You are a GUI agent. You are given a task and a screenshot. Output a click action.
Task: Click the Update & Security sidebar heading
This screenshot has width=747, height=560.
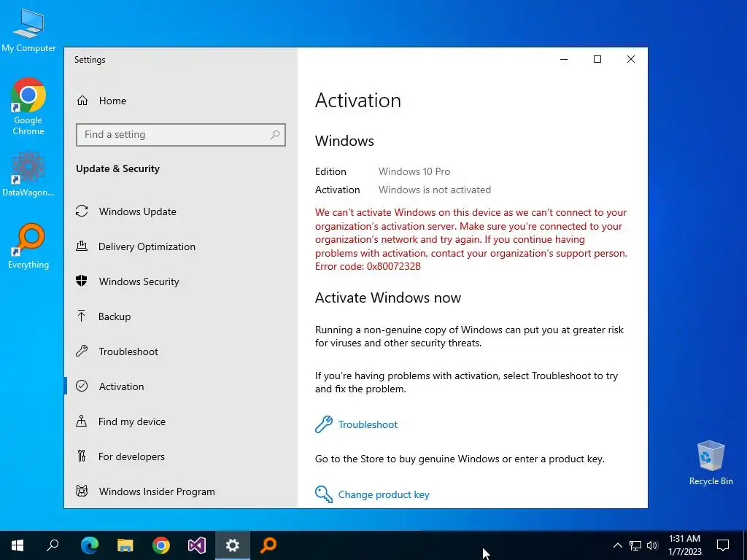tap(117, 168)
